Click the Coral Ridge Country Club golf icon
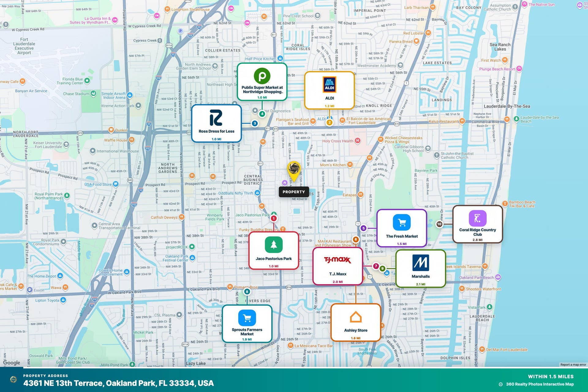Screen dimensions: 588x392 click(477, 218)
